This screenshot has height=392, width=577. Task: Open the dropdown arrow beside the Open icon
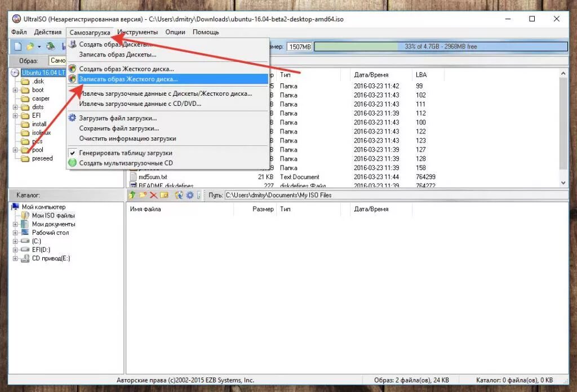point(39,47)
